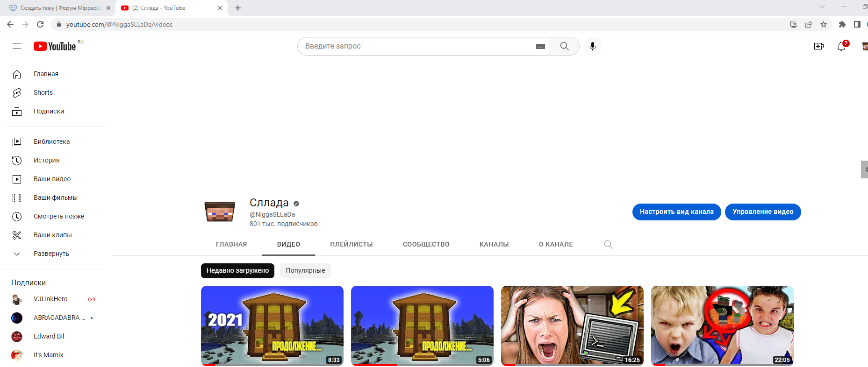Switch to ПЛЕЙЛИСТЫ tab
This screenshot has width=868, height=367.
[352, 244]
